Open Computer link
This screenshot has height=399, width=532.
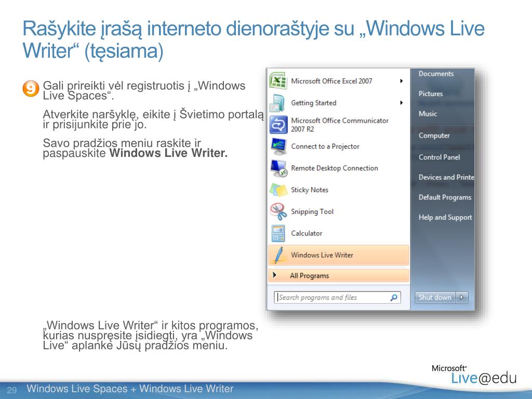(x=434, y=136)
